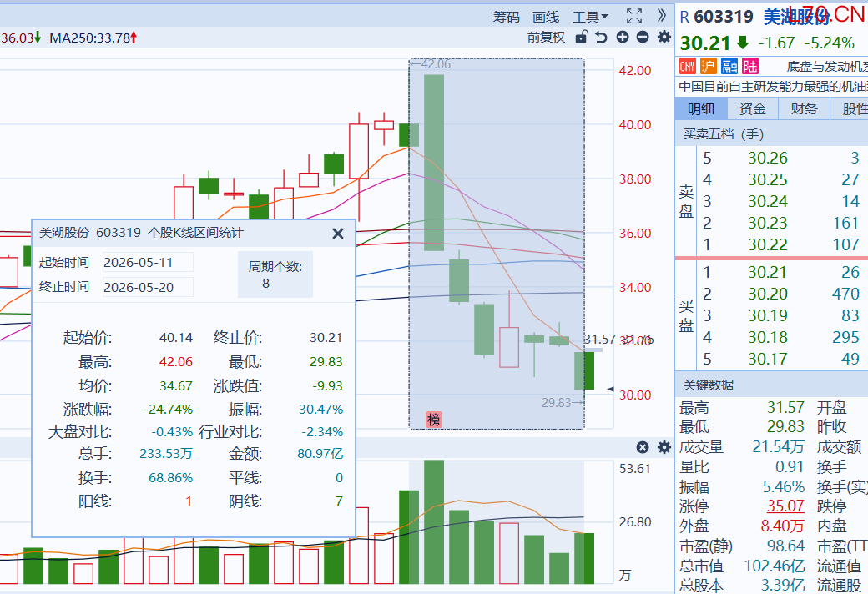Select sell level 5 price 30.26
The image size is (868, 594).
768,159
